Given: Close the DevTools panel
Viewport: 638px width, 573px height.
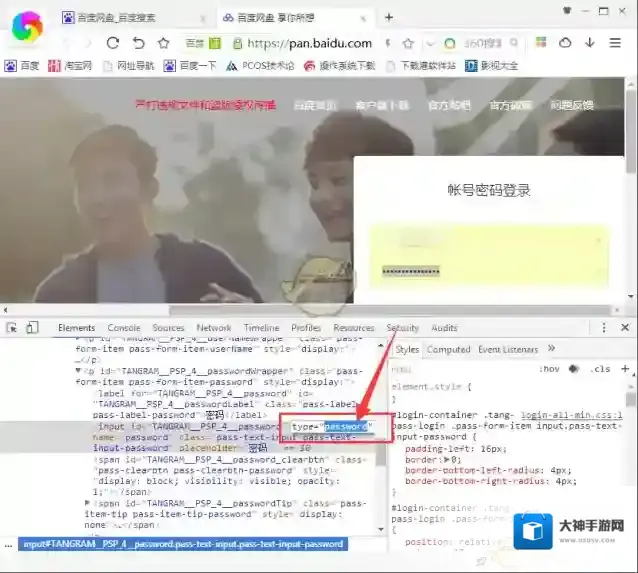Looking at the screenshot, I should point(625,328).
